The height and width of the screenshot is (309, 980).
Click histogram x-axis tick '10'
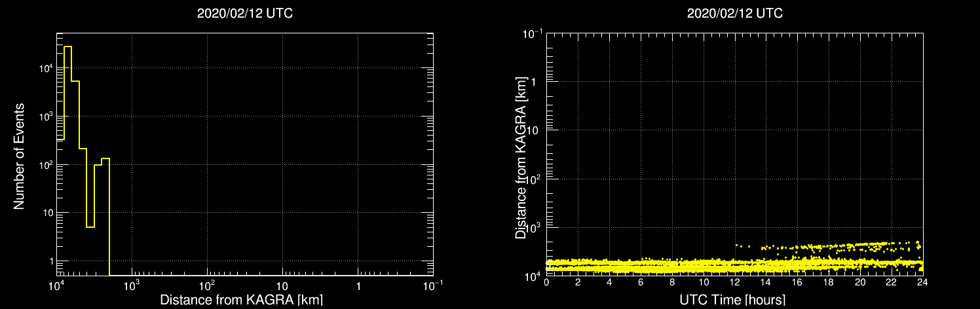282,287
